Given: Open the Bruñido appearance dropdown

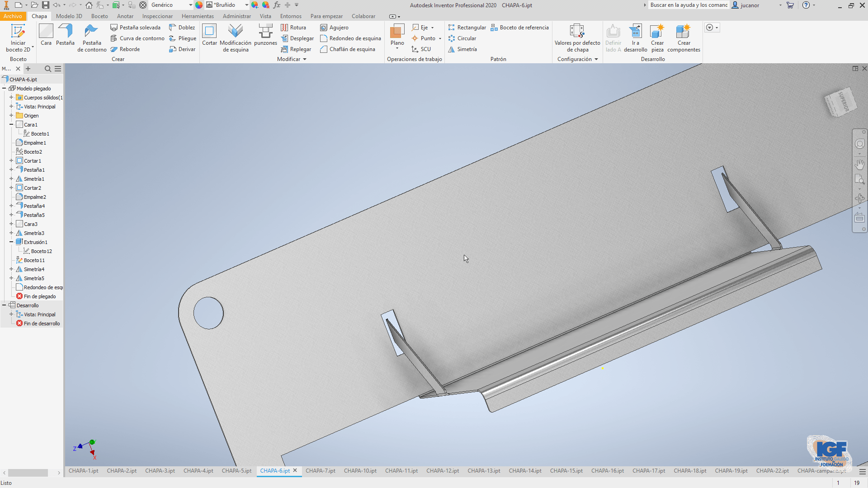Looking at the screenshot, I should (246, 5).
